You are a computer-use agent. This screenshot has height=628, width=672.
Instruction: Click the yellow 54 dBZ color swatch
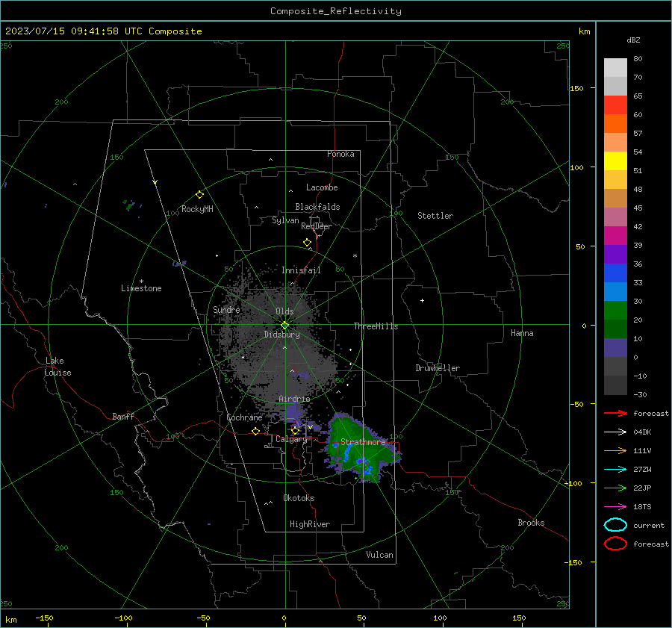[615, 161]
